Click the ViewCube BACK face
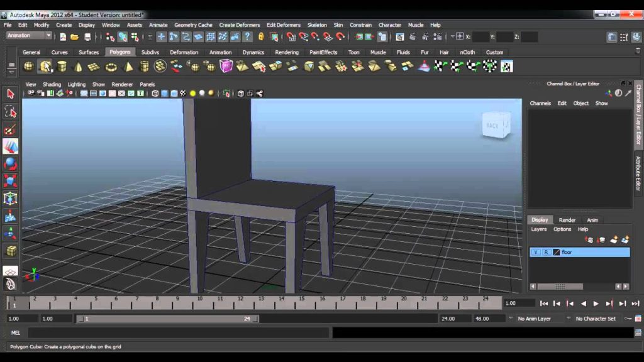This screenshot has height=362, width=644. pyautogui.click(x=492, y=126)
